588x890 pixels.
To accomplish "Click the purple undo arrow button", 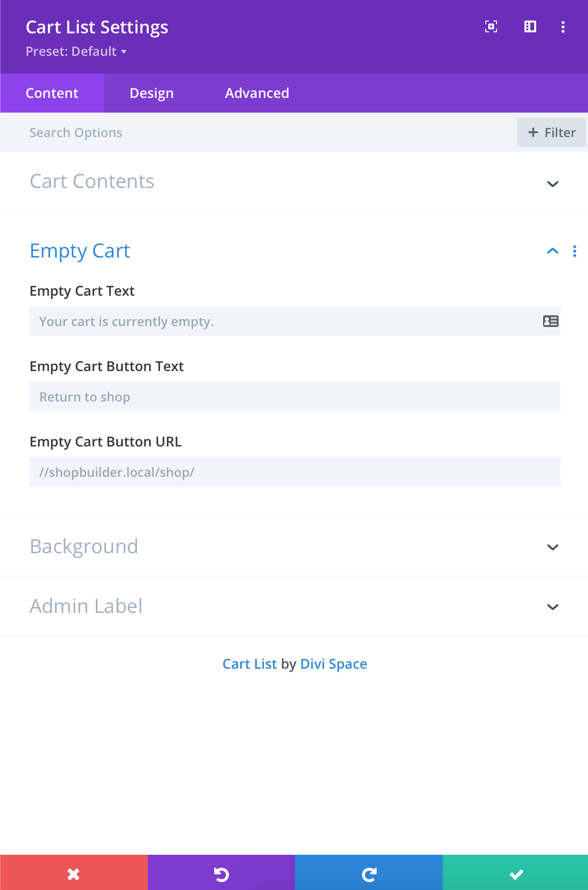I will click(x=221, y=873).
